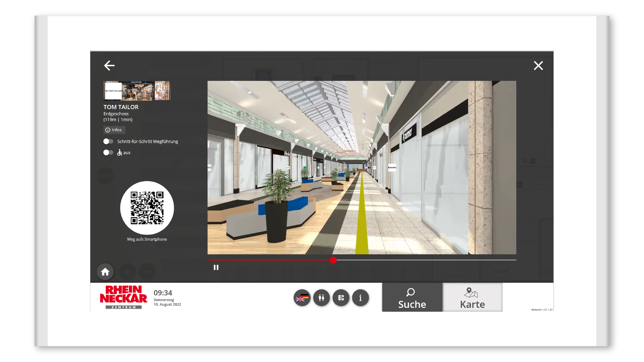644x362 pixels.
Task: Switch language using flag icon
Action: coord(302,298)
